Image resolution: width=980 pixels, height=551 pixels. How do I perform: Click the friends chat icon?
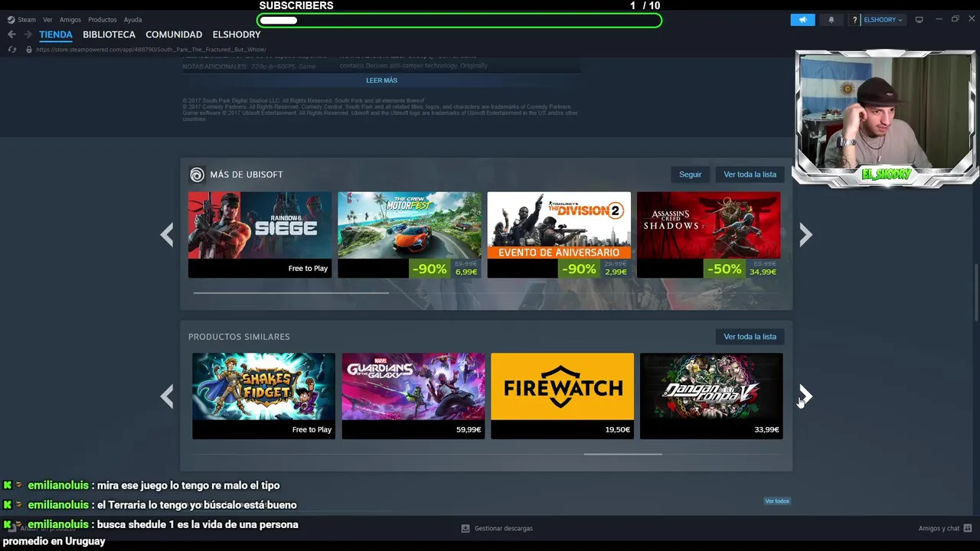[x=968, y=528]
